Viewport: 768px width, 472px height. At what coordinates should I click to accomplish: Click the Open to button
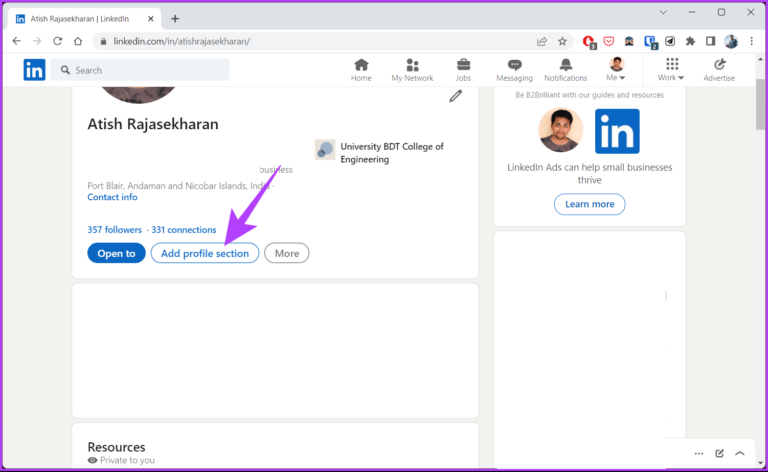116,253
